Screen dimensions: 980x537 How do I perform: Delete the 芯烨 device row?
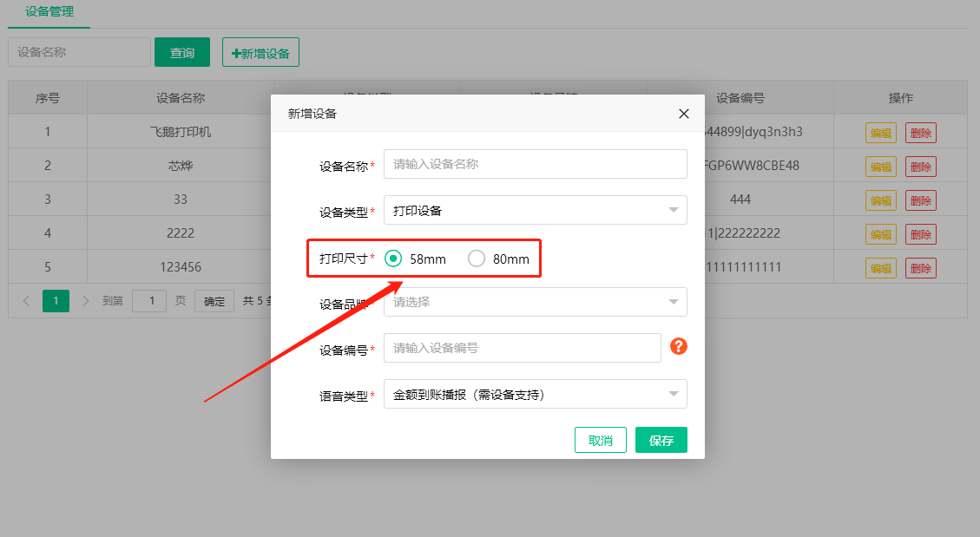pos(920,167)
